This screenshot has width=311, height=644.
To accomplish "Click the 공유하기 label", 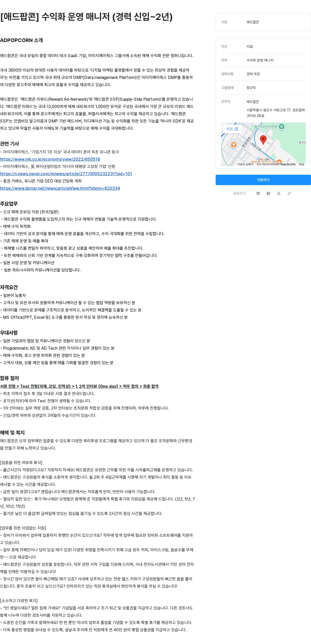I will [239, 193].
